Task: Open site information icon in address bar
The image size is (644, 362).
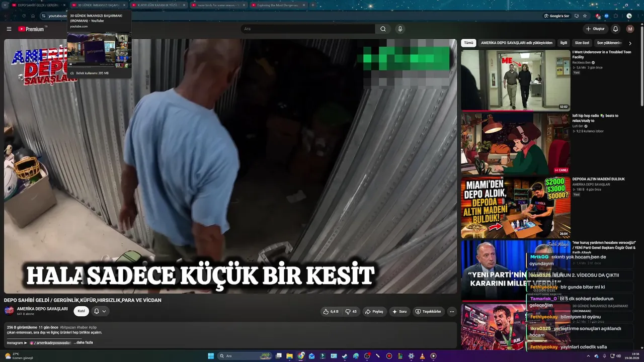Action: click(43, 16)
